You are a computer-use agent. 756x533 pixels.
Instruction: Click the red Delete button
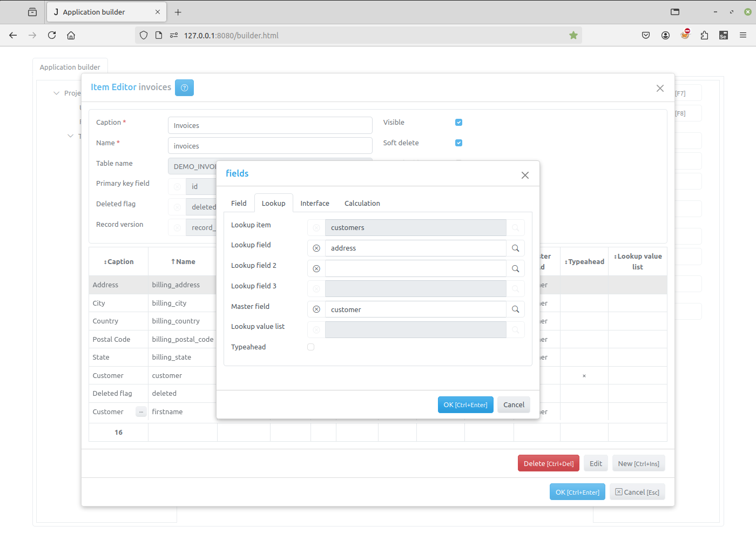548,464
